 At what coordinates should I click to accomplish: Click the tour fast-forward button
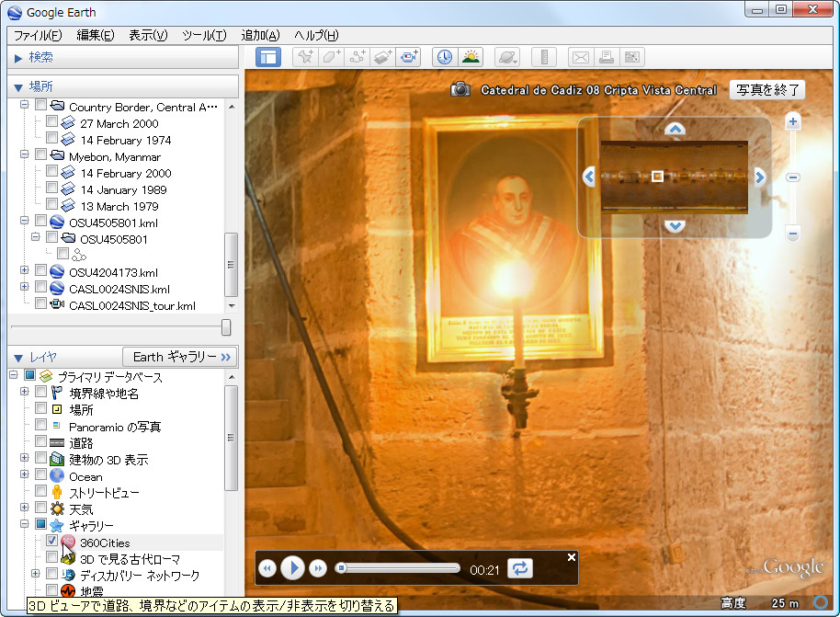[318, 569]
